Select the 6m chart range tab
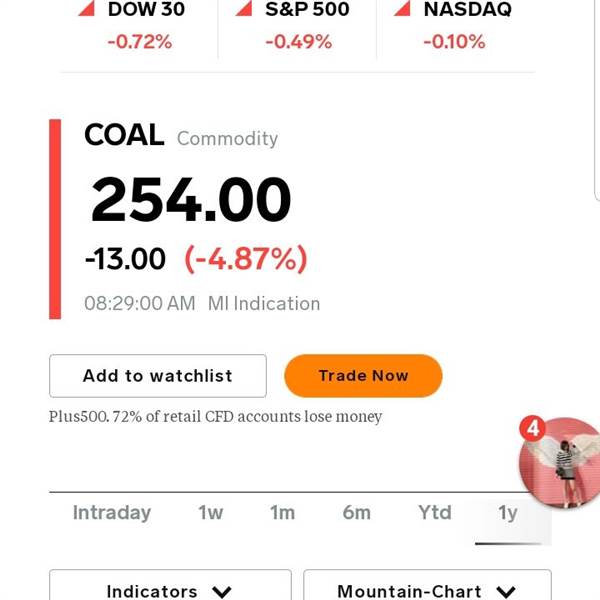Screen dimensions: 600x600 click(x=357, y=512)
